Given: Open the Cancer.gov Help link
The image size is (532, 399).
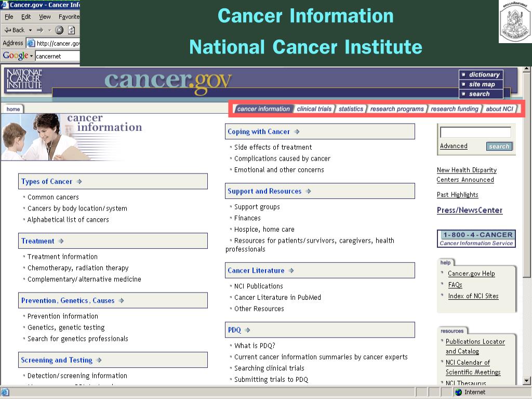Looking at the screenshot, I should pyautogui.click(x=471, y=273).
